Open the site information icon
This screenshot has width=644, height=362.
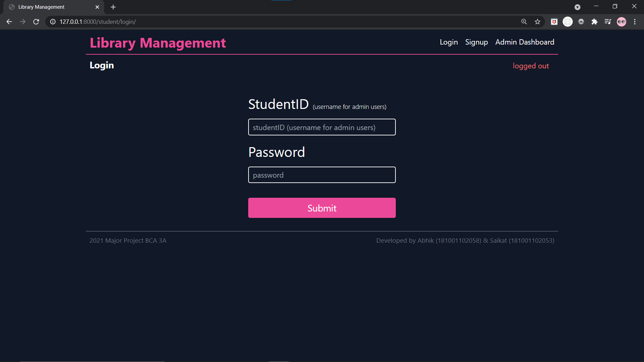(x=53, y=22)
